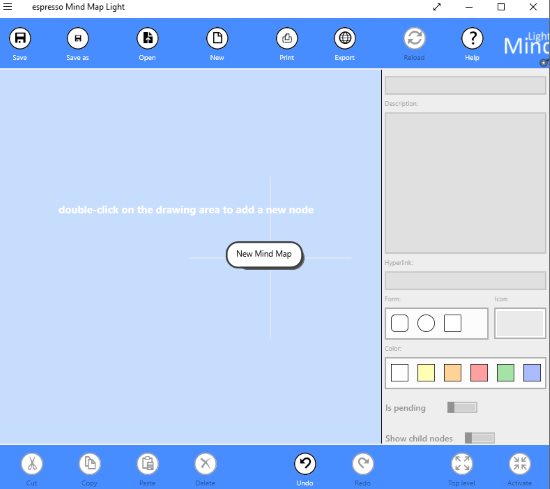Viewport: 550px width, 489px height.
Task: Cut the selected node
Action: [x=32, y=464]
